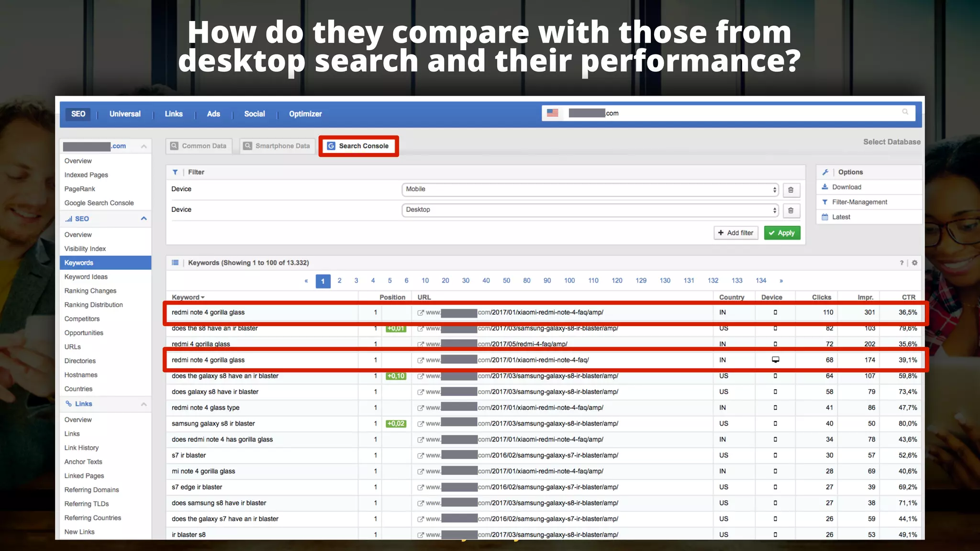Open the Mobile device dropdown

click(590, 189)
